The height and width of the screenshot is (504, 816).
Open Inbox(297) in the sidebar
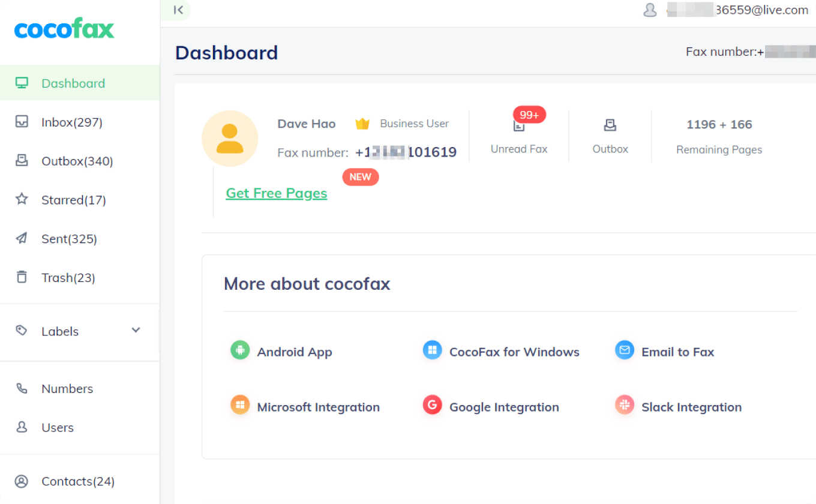point(80,122)
